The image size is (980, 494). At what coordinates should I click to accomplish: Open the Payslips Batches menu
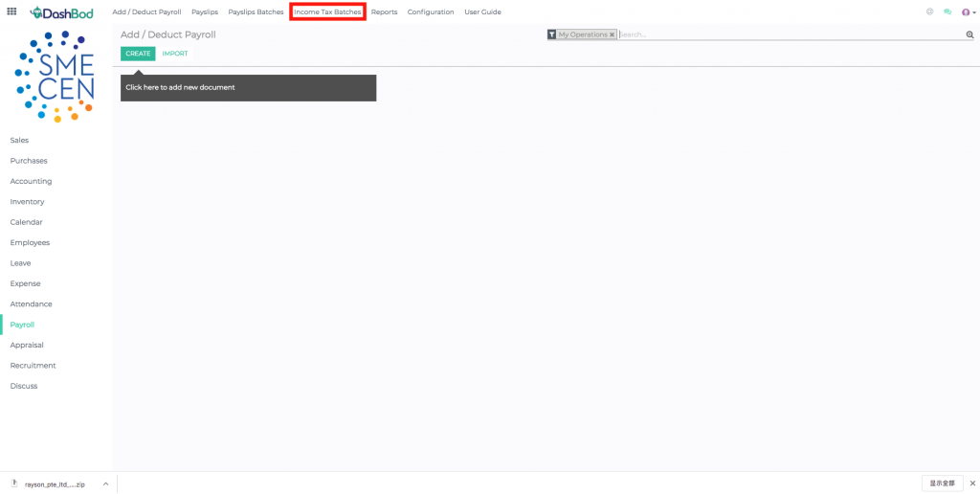[256, 11]
